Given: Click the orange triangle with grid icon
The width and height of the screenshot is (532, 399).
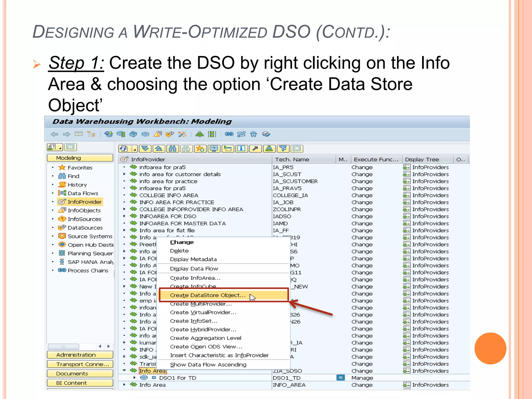Looking at the screenshot, I should point(158,134).
